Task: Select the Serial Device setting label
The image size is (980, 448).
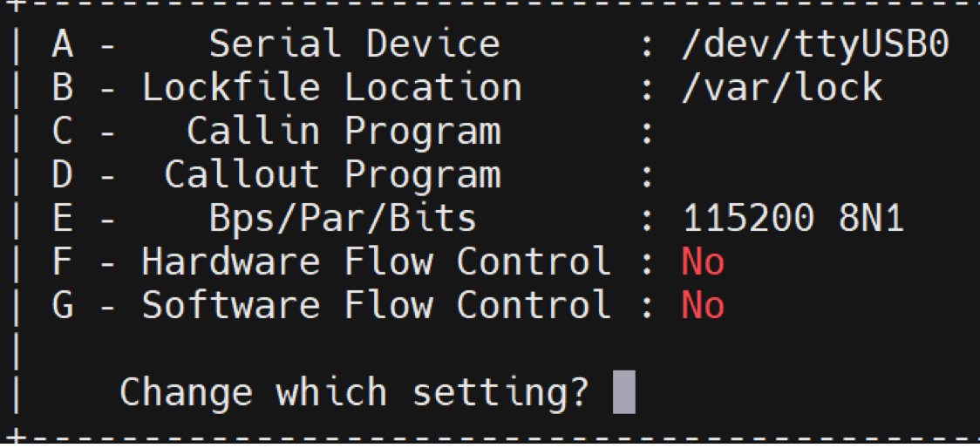Action: 354,44
